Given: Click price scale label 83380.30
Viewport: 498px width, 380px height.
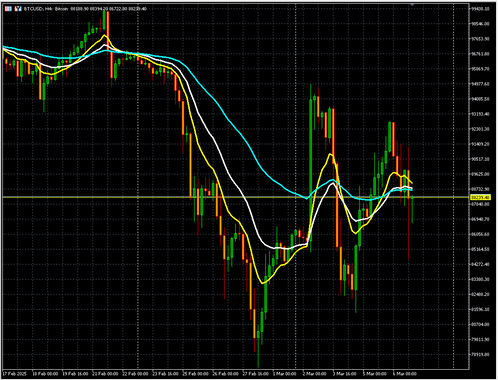Looking at the screenshot, I should tap(480, 279).
